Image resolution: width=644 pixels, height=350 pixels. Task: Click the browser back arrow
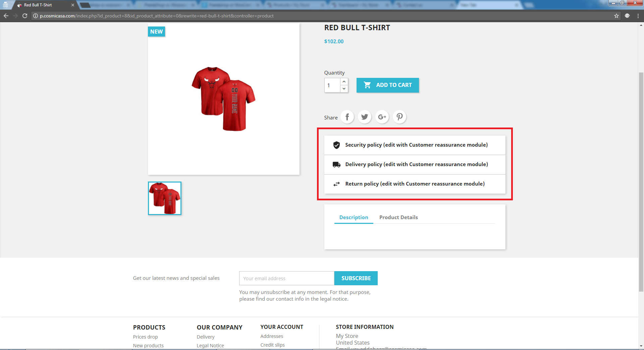tap(6, 16)
